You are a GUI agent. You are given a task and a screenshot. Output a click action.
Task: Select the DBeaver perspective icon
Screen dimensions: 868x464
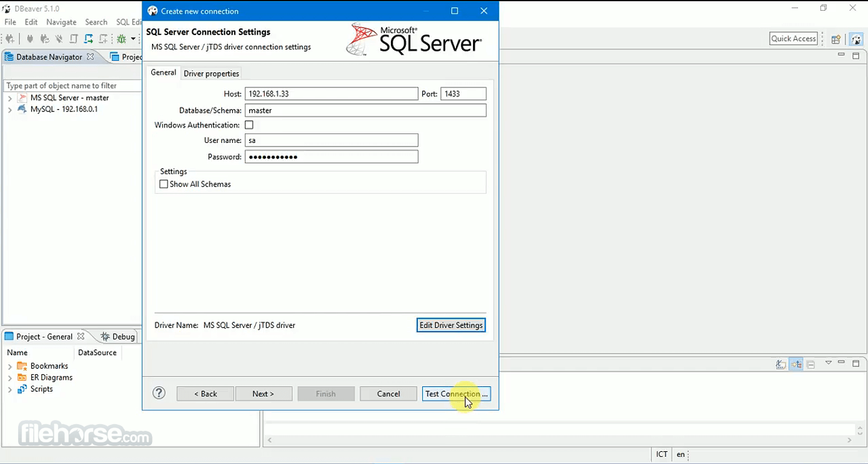coord(856,39)
